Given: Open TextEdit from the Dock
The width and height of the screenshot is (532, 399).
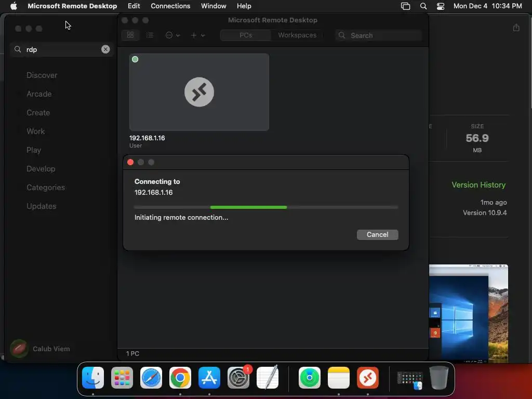Looking at the screenshot, I should (x=268, y=378).
